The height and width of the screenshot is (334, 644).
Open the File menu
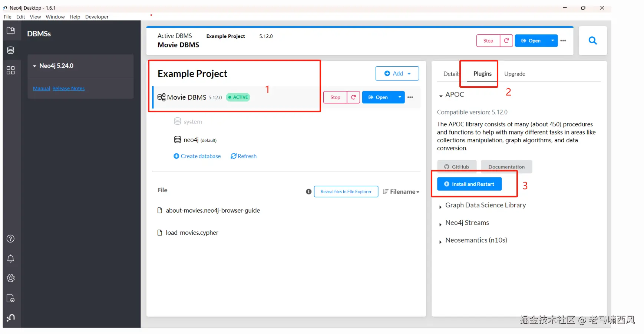[x=7, y=17]
